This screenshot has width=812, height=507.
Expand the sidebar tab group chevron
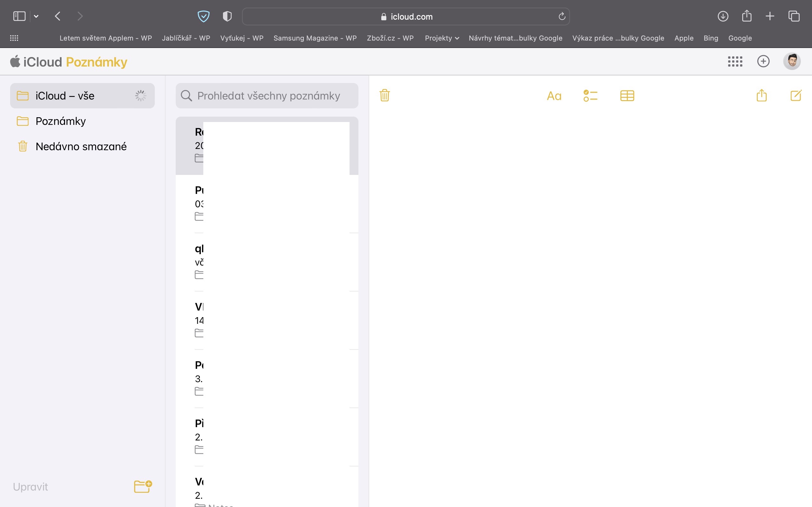(36, 16)
